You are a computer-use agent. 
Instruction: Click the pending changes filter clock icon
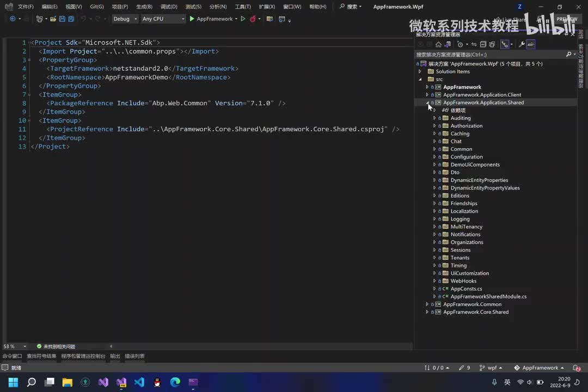pos(460,44)
